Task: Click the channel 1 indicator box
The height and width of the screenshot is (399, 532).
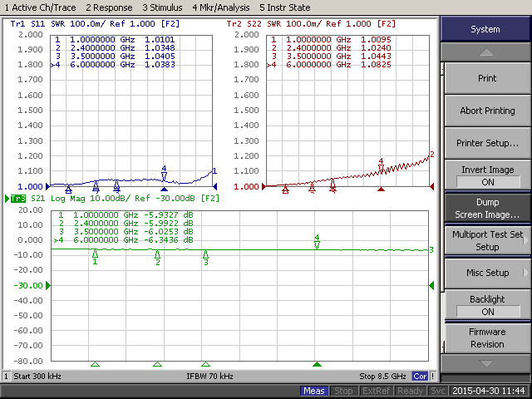Action: pyautogui.click(x=6, y=377)
